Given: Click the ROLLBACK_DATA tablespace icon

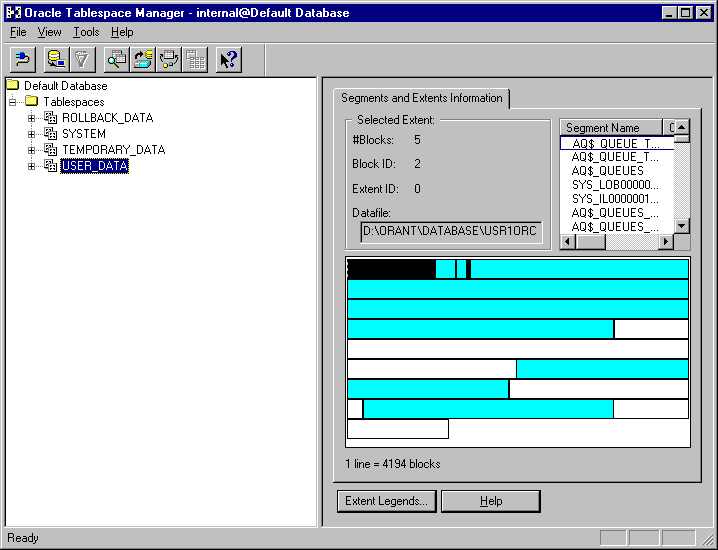Looking at the screenshot, I should point(51,117).
